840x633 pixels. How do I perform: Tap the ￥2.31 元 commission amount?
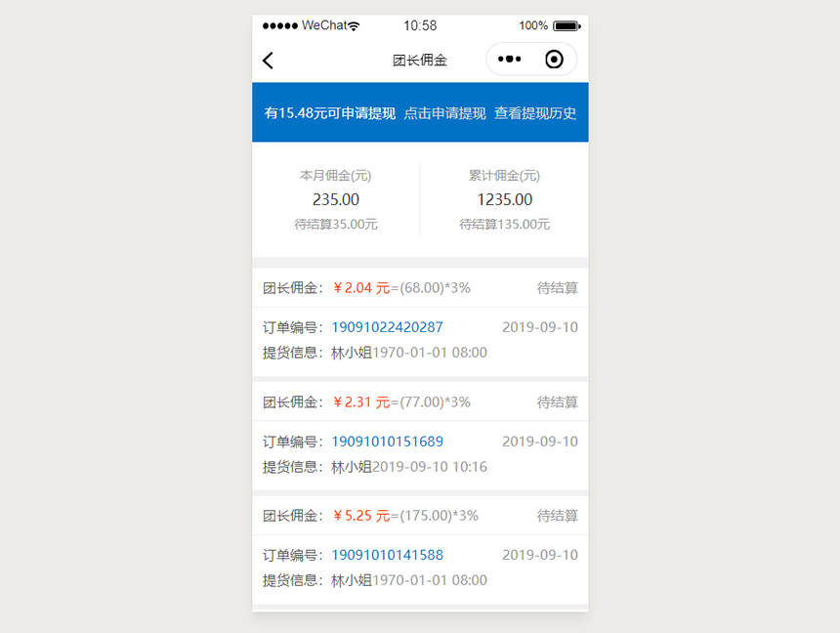click(x=361, y=402)
